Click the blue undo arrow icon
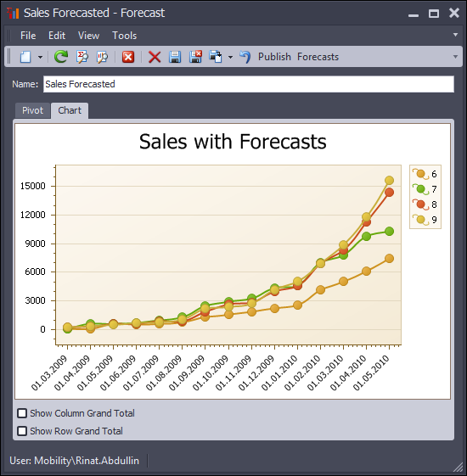The image size is (467, 476). coord(245,57)
